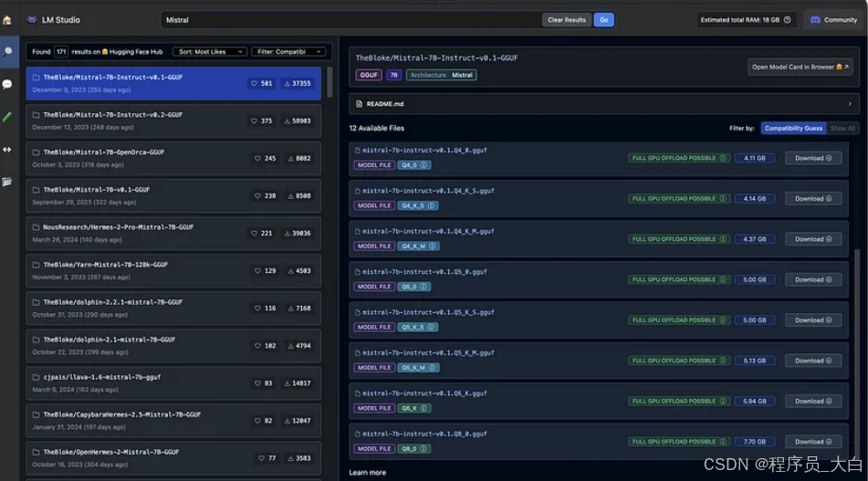Open the Home icon in sidebar
The height and width of the screenshot is (481, 868).
6,20
